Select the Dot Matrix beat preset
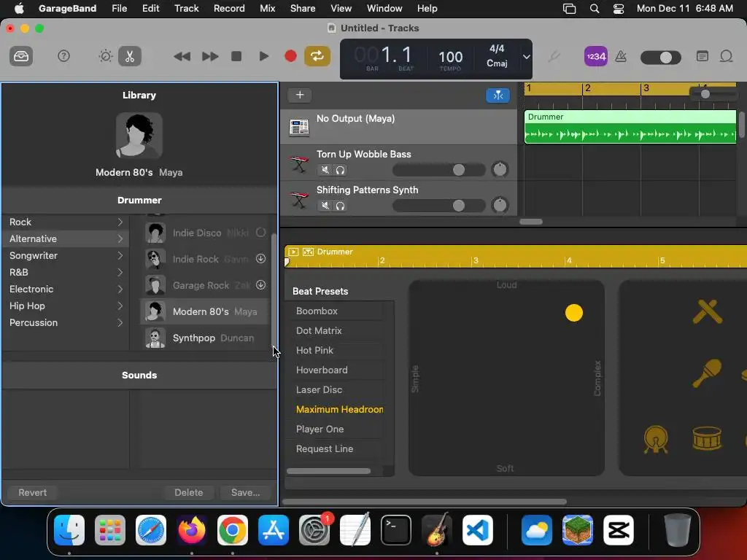 319,330
